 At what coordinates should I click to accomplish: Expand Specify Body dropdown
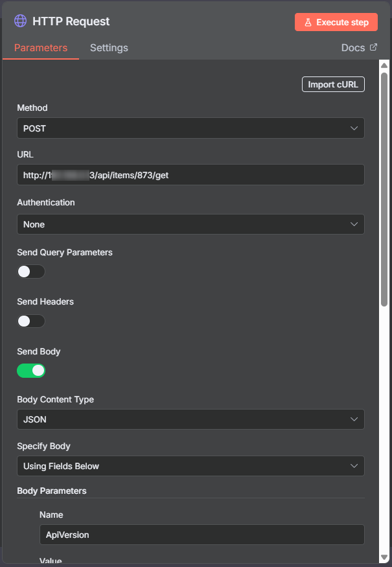(x=190, y=466)
